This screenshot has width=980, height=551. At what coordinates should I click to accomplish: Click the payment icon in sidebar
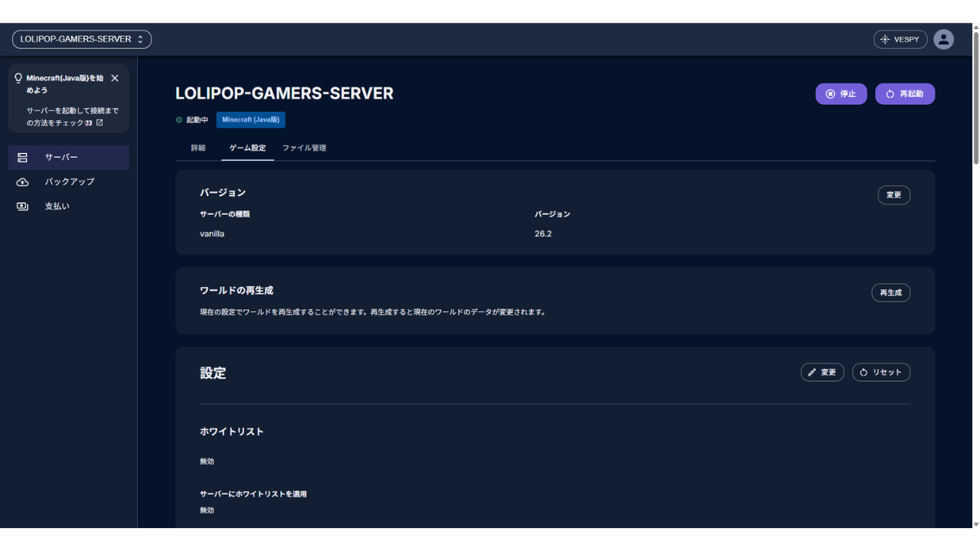coord(22,207)
